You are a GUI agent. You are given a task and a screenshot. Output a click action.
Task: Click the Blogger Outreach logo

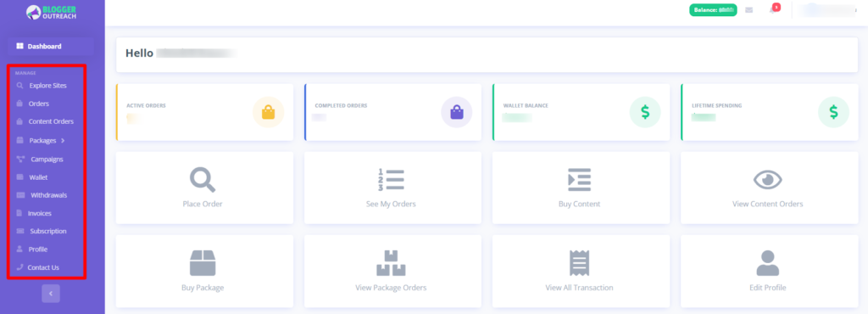[51, 12]
